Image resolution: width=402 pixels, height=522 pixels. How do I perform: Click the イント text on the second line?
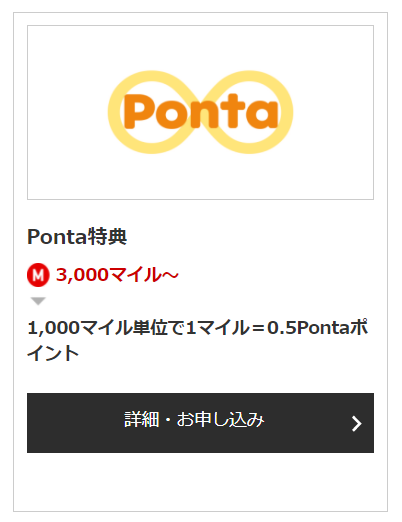[53, 353]
